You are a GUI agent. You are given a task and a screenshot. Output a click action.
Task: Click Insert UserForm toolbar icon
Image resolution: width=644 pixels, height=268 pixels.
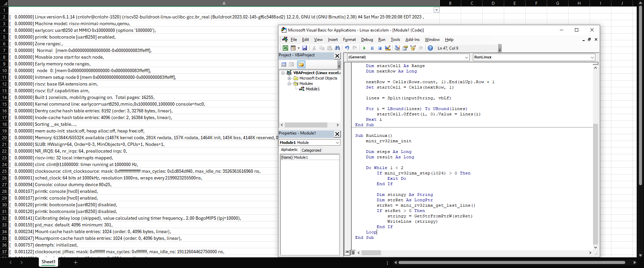pos(293,48)
